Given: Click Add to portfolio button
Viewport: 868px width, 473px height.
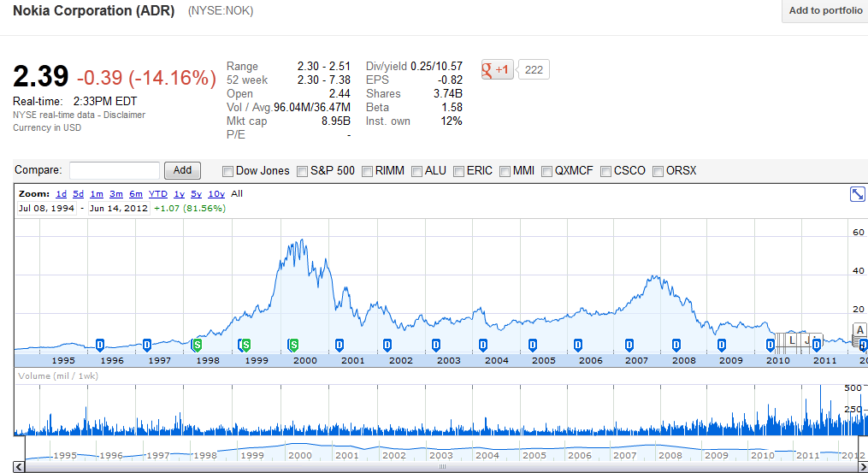Looking at the screenshot, I should click(825, 10).
